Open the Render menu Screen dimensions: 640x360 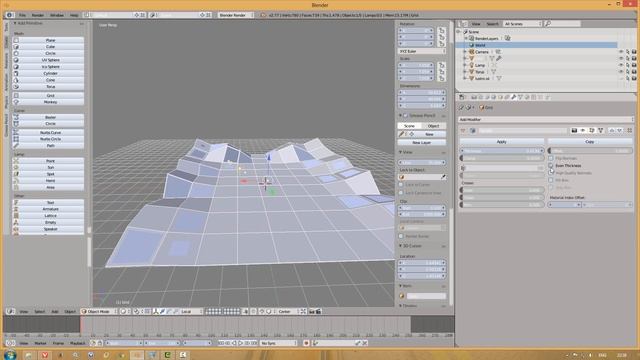(x=38, y=15)
